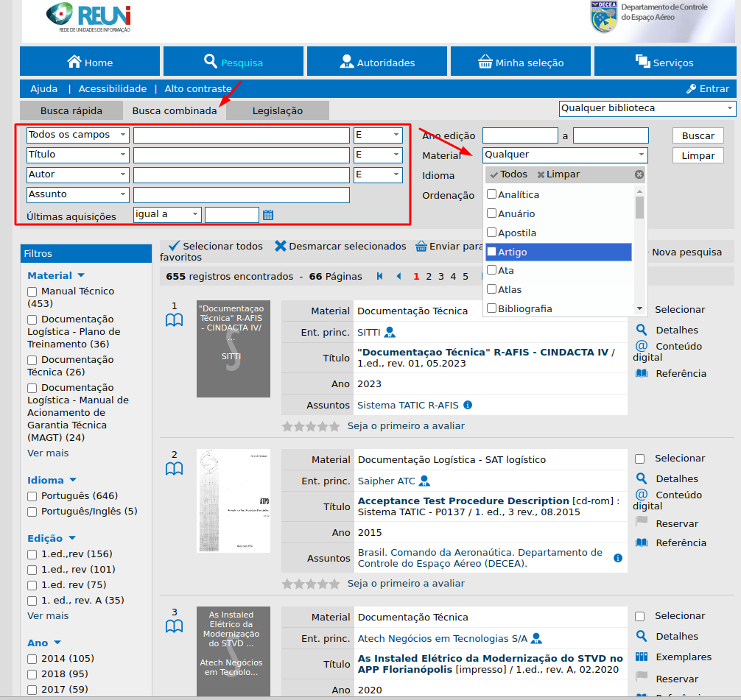Image resolution: width=741 pixels, height=700 pixels.
Task: Go to results page 3
Action: pyautogui.click(x=441, y=276)
